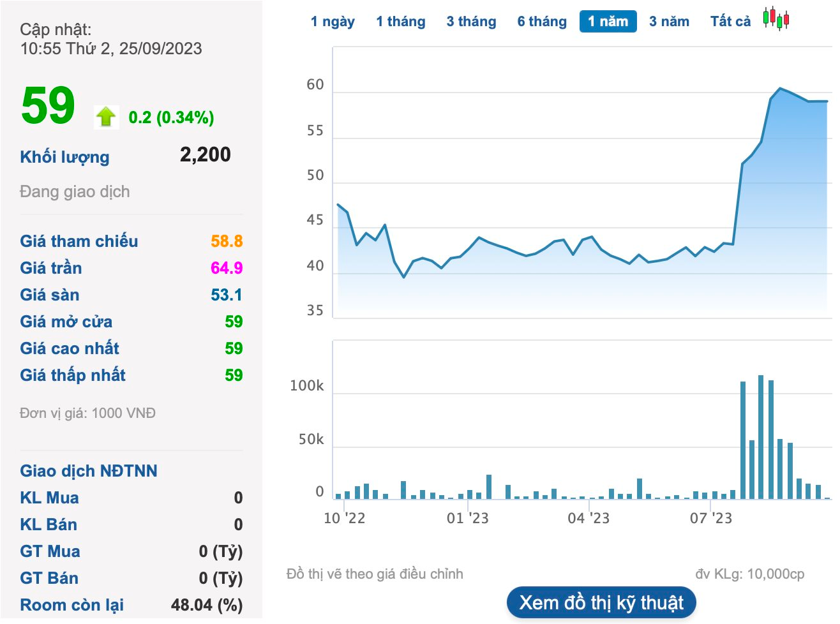This screenshot has height=624, width=840.
Task: Click the 'Giao dịch NĐTNN' heading
Action: click(89, 471)
